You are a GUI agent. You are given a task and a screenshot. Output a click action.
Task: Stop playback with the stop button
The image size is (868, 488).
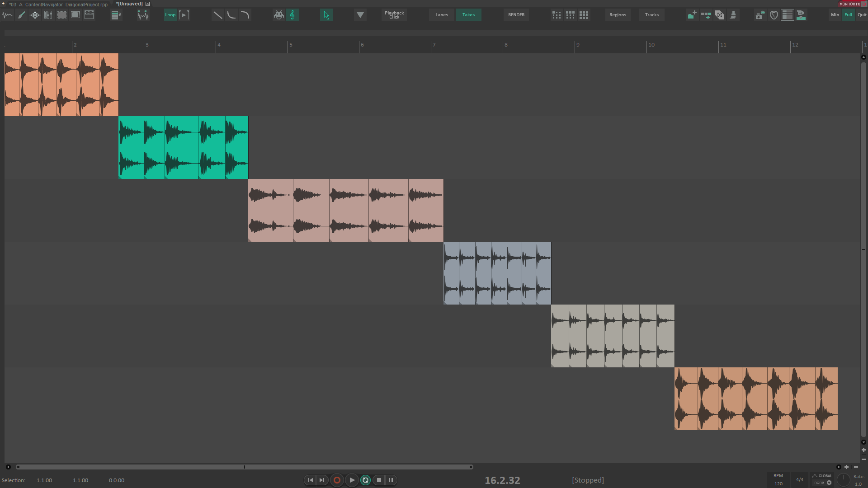point(379,480)
